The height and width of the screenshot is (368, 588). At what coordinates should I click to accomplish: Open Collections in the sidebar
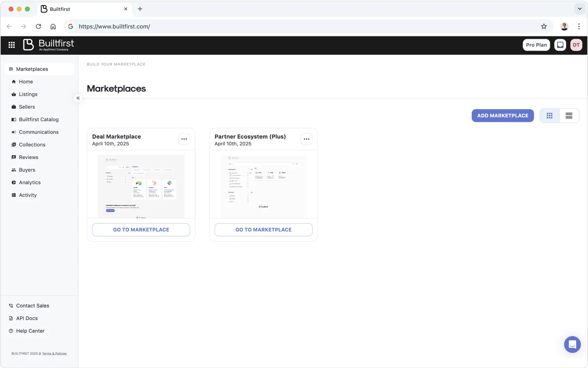[32, 145]
